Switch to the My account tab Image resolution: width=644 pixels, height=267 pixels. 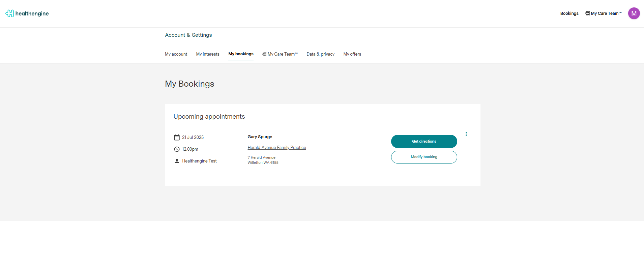(176, 54)
